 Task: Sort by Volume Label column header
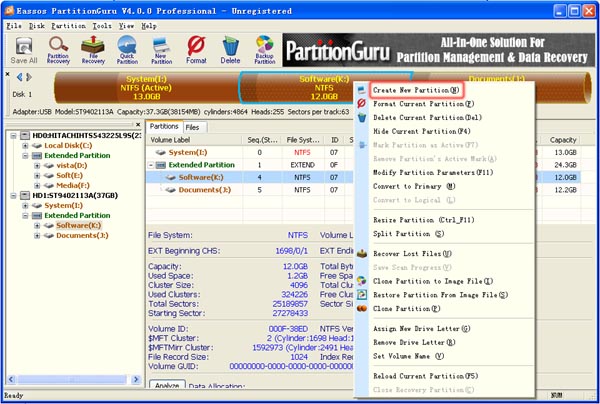click(194, 140)
